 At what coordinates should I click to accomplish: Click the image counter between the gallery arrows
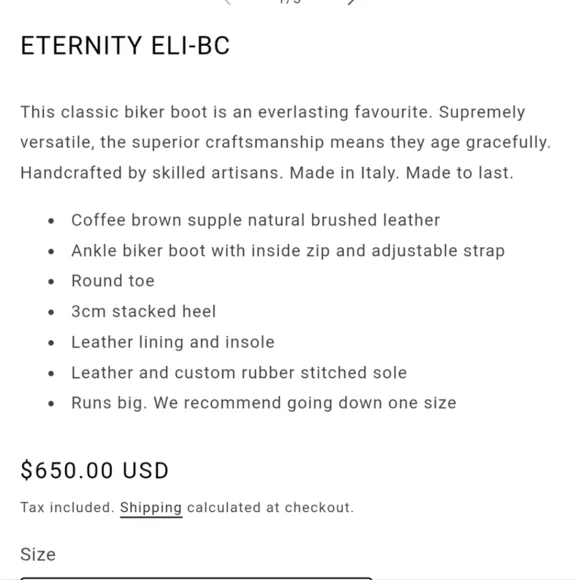tap(290, 2)
